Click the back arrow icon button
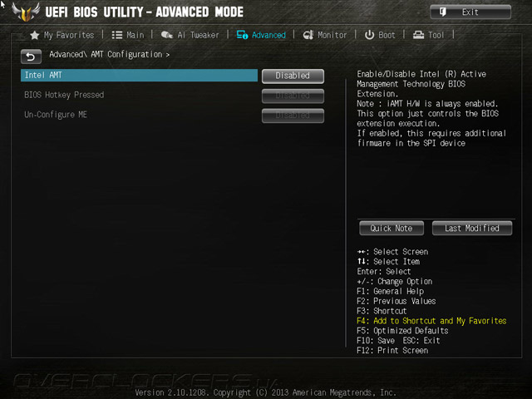This screenshot has height=399, width=532. [31, 57]
